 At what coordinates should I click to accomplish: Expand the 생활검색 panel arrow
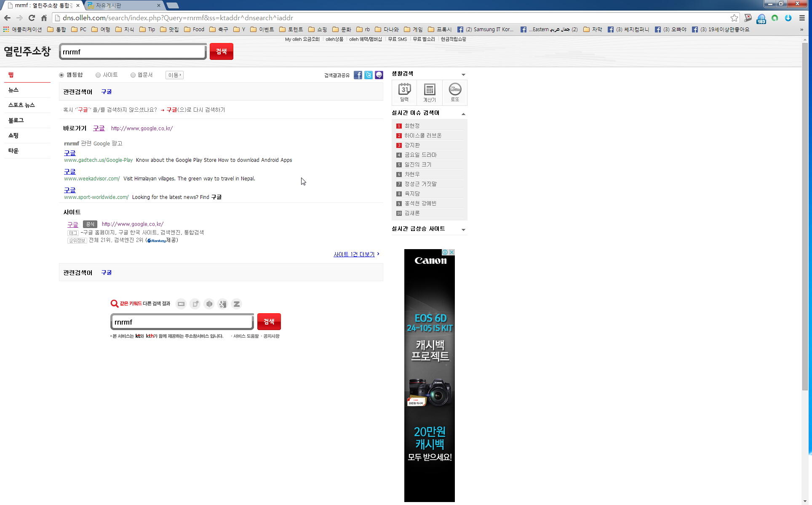(x=463, y=75)
